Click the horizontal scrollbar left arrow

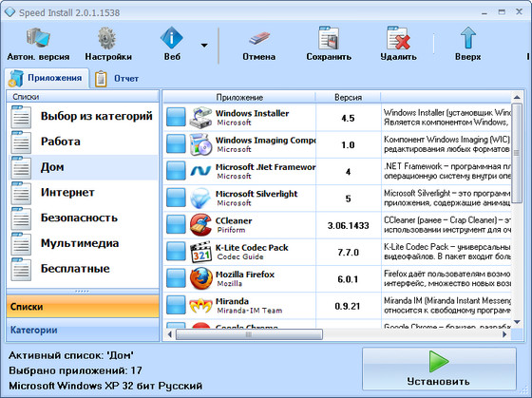click(x=170, y=334)
